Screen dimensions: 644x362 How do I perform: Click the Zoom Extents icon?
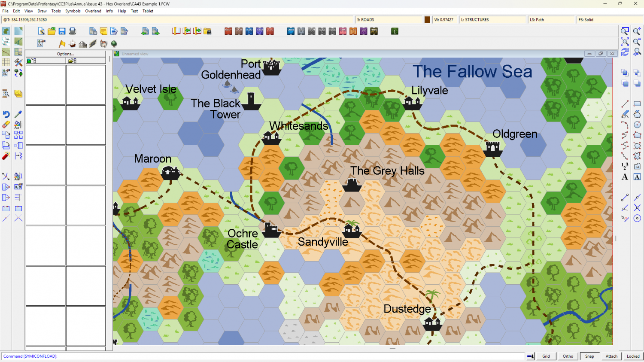click(625, 42)
